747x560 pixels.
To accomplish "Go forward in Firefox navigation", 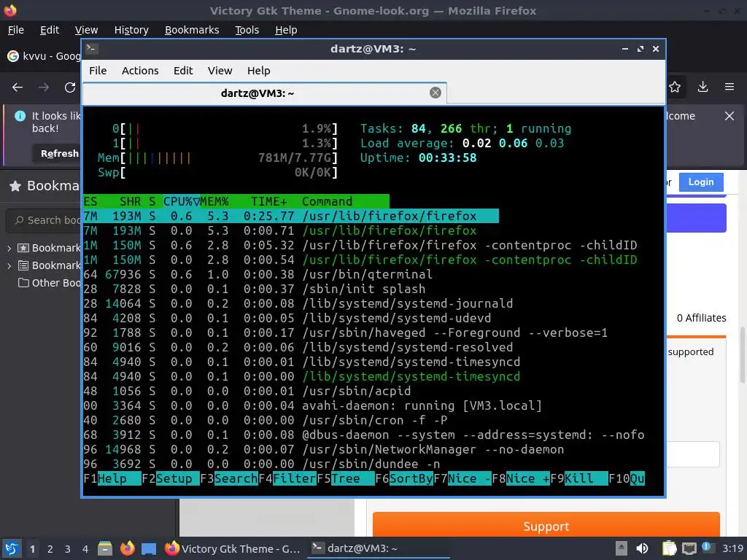I will (x=44, y=87).
